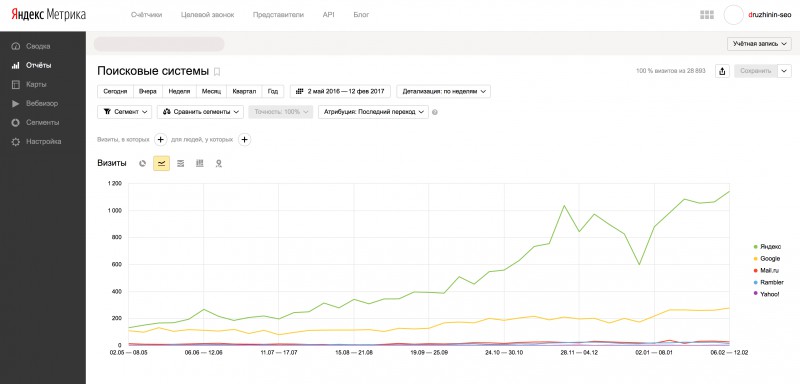Open Настройка in the sidebar
Screen dimensions: 800x384
point(43,142)
